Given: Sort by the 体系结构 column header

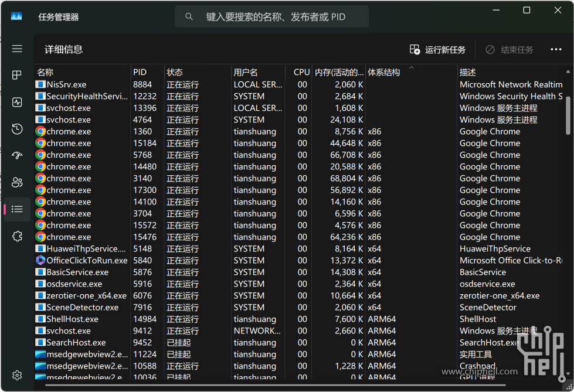Looking at the screenshot, I should tap(384, 73).
